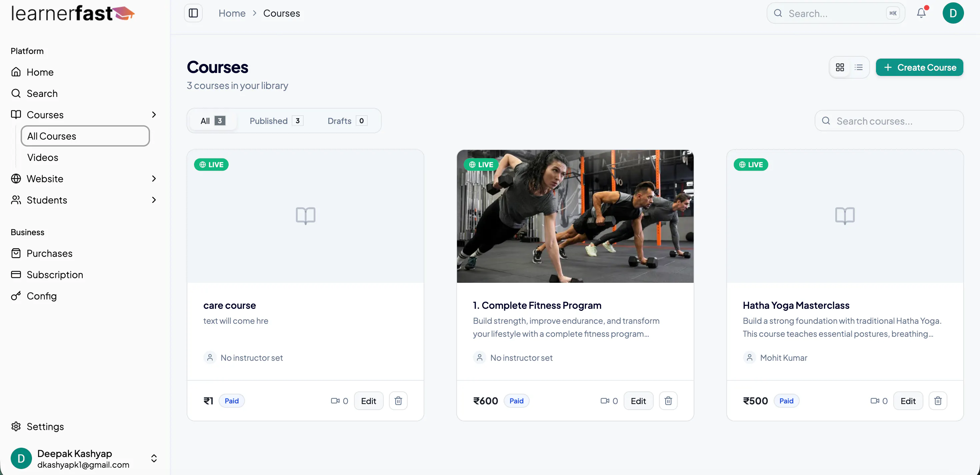Expand the Students sidebar chevron
This screenshot has height=475, width=980.
click(x=154, y=200)
